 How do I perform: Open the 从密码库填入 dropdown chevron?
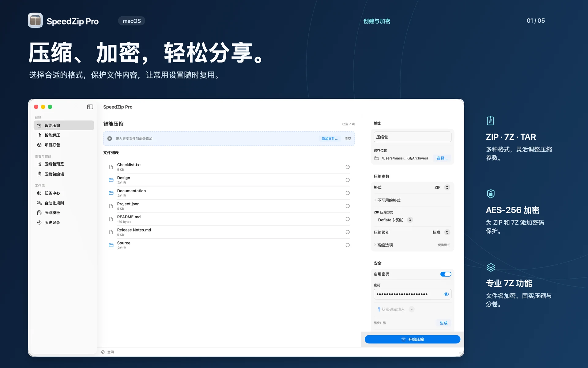coord(412,309)
